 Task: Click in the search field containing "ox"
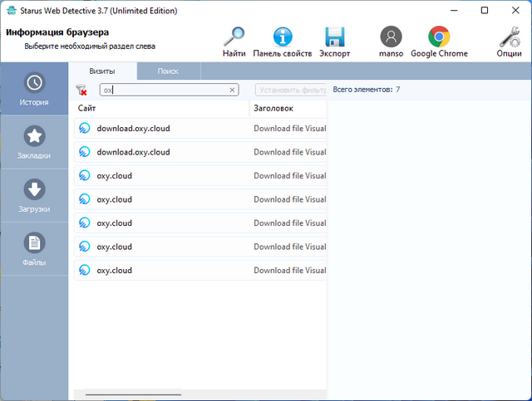166,90
